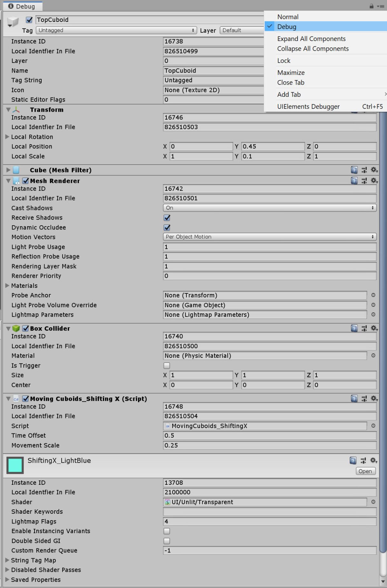Screen dimensions: 387x588
Task: Open gear settings for ShiftingX_LightBlue material
Action: click(x=374, y=461)
